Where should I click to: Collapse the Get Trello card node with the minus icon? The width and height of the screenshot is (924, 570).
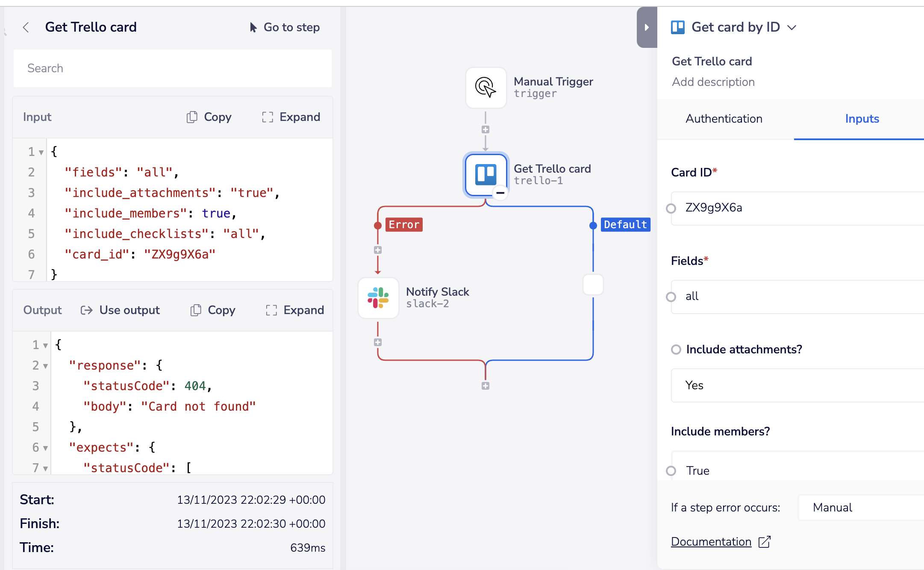pyautogui.click(x=500, y=193)
